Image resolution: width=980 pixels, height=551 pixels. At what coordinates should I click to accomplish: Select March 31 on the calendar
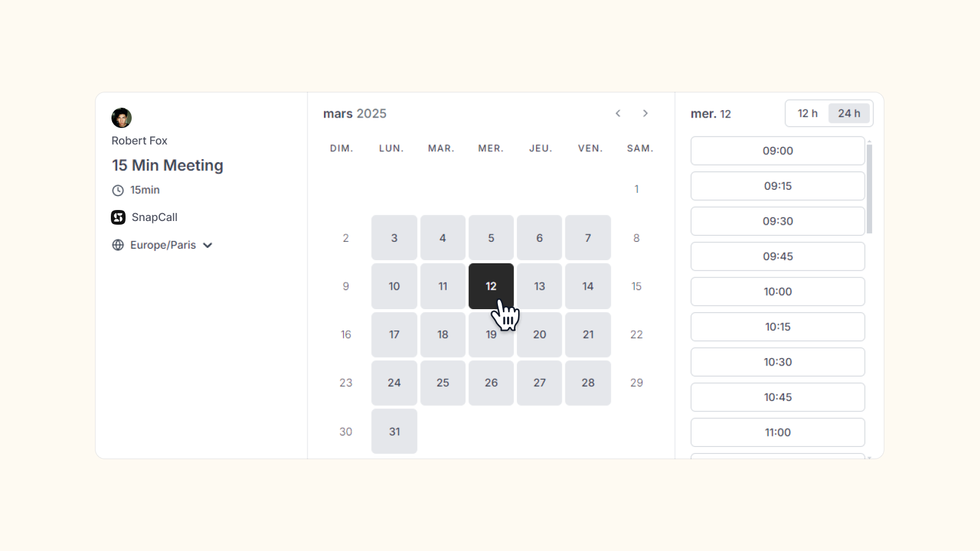point(394,432)
